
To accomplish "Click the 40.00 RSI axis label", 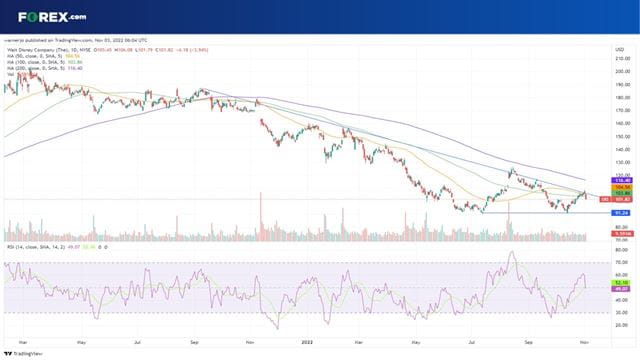I will point(622,300).
